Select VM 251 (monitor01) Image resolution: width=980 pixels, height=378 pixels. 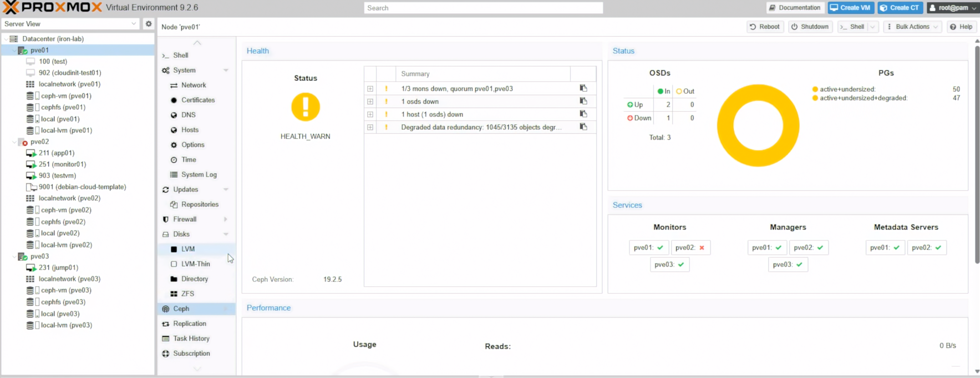coord(62,164)
